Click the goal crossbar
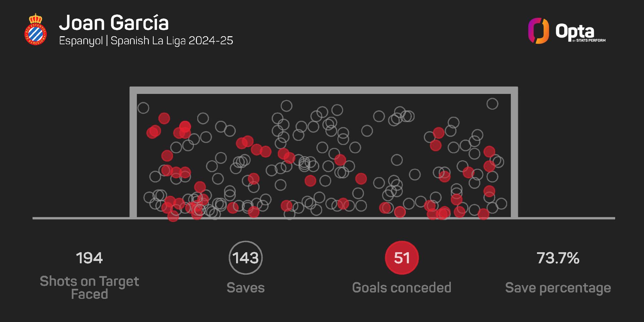 324,90
